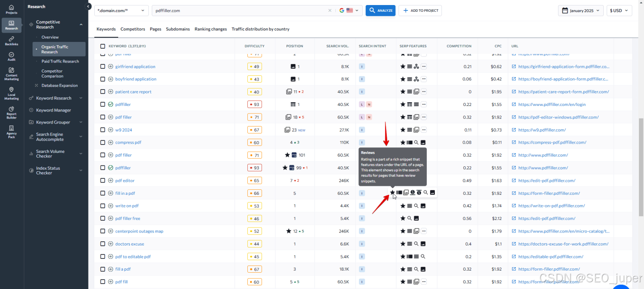Select Paid Traffic Research in sidebar
Image resolution: width=644 pixels, height=289 pixels.
60,61
